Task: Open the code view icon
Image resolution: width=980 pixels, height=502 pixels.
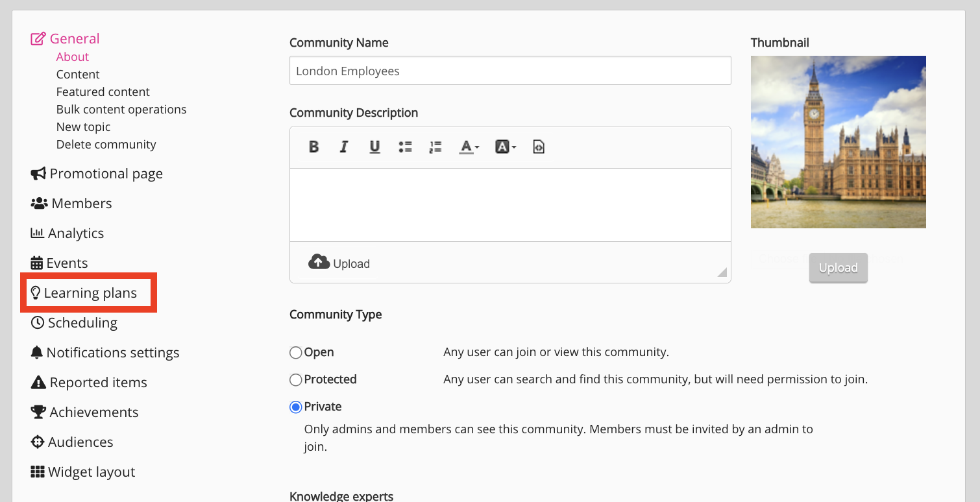Action: point(538,147)
